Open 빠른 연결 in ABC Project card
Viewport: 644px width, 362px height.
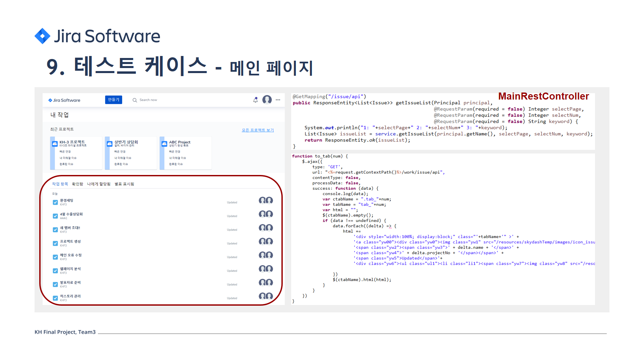pos(175,152)
